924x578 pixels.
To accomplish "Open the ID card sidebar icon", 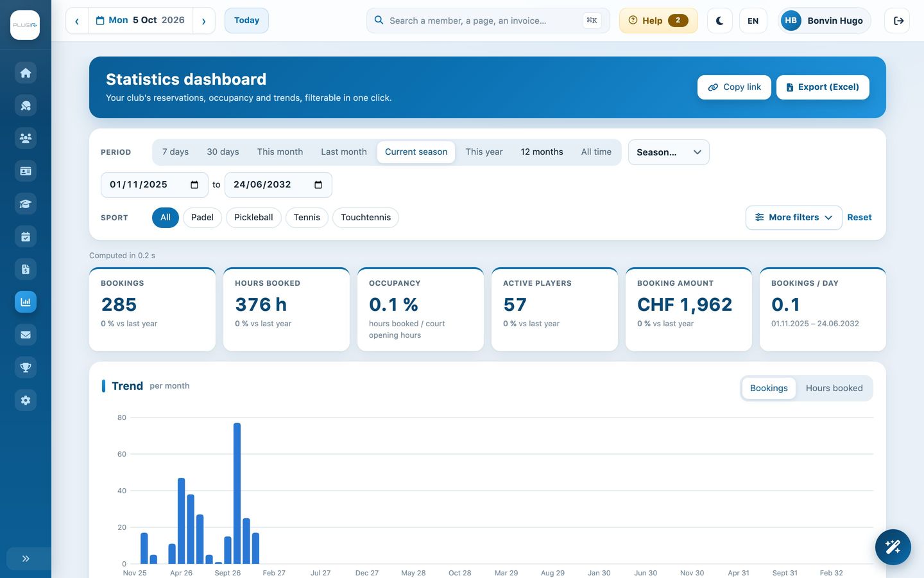I will coord(26,171).
